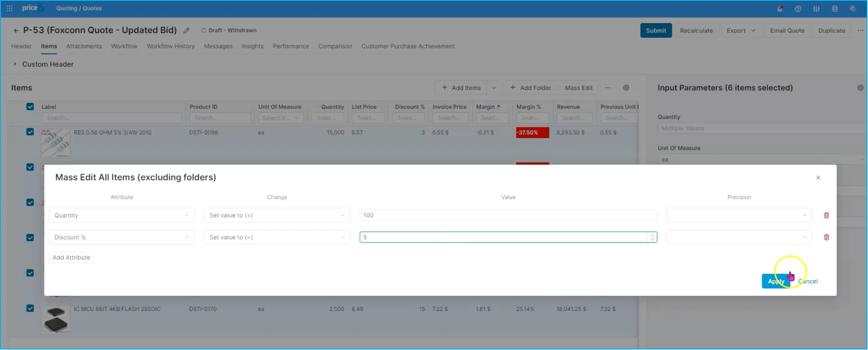Click the Duplicate button

click(x=831, y=30)
